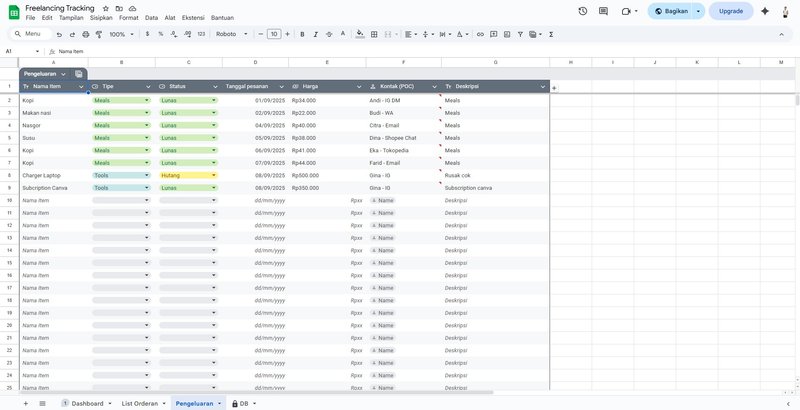800x410 pixels.
Task: Add new sheet plus button
Action: (x=26, y=403)
